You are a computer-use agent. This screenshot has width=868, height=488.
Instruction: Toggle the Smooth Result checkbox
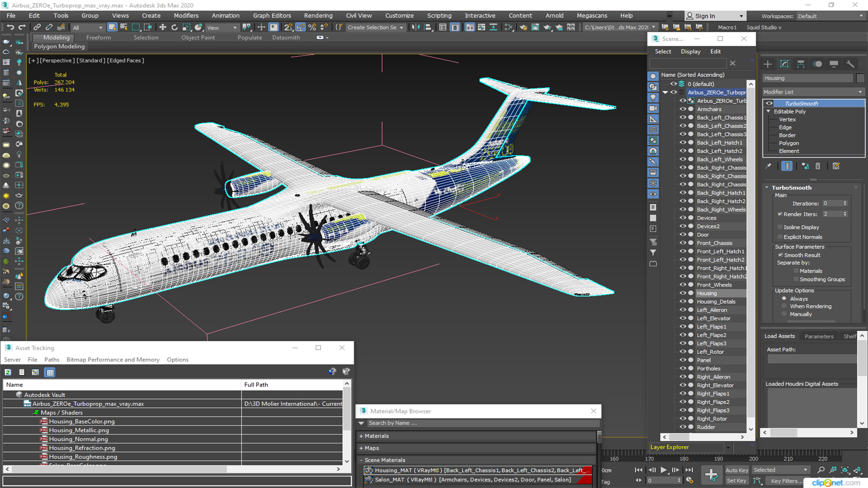coord(780,255)
